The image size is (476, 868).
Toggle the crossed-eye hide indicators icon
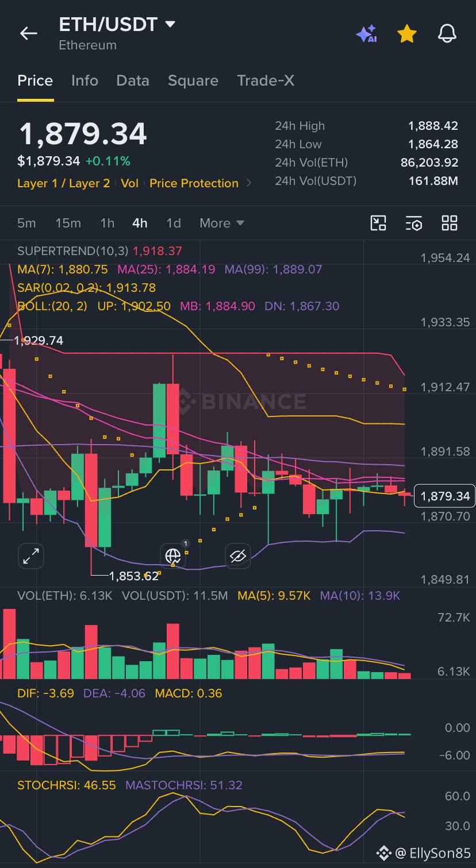[237, 555]
